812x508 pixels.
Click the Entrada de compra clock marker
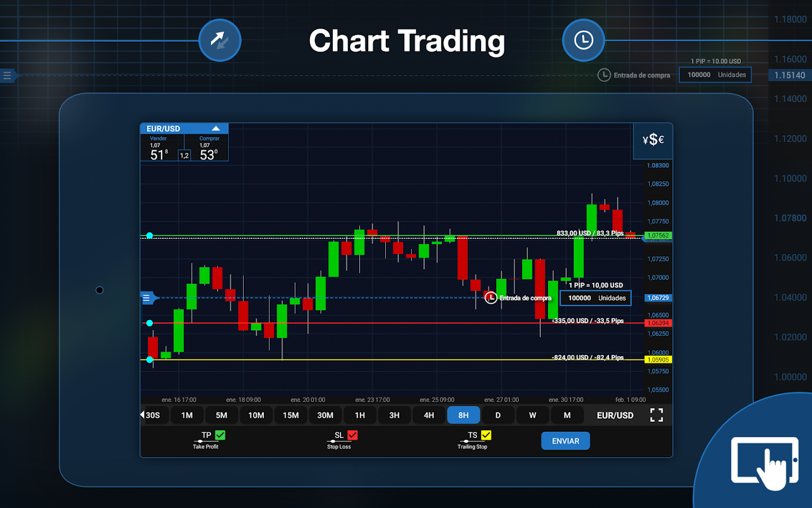pyautogui.click(x=491, y=297)
